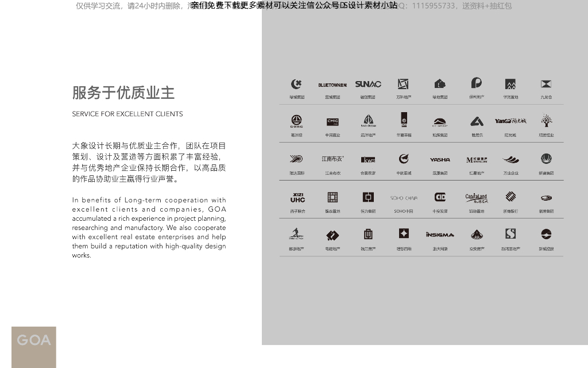This screenshot has height=368, width=588.
Task: Click the 理想四维 star logo
Action: [x=404, y=233]
